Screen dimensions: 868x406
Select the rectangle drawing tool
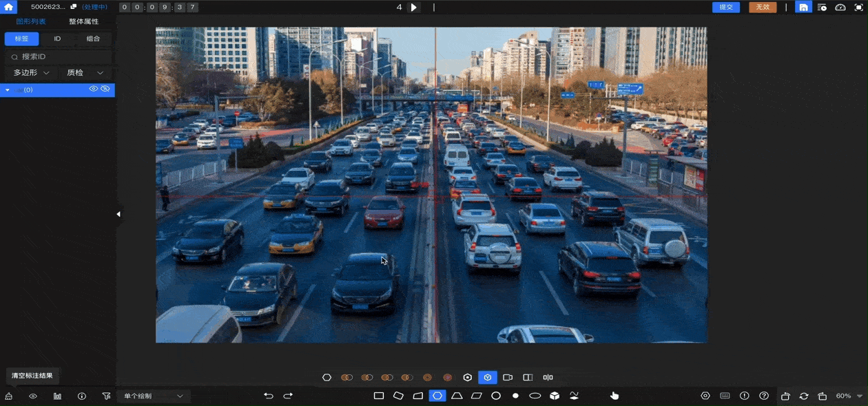(379, 396)
